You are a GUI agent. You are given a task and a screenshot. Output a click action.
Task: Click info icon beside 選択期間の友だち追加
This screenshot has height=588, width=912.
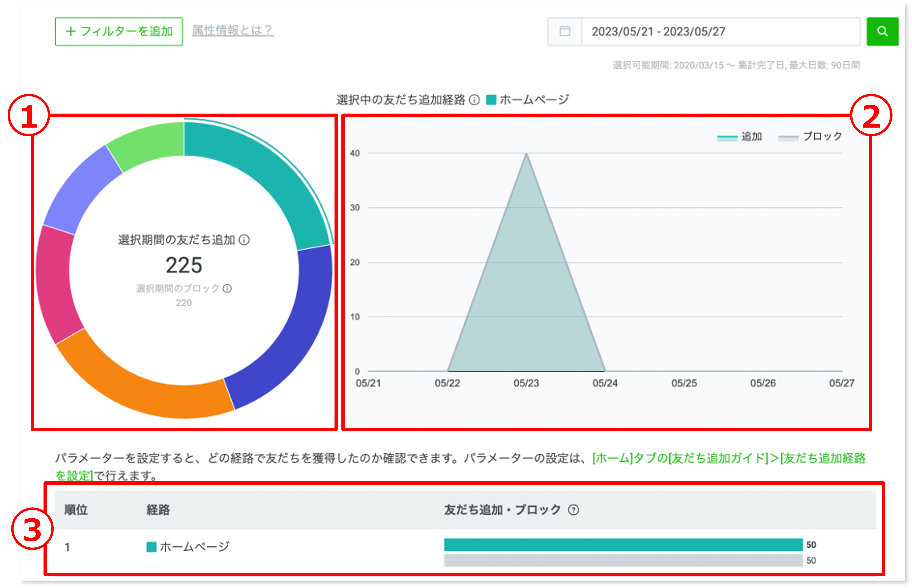(x=244, y=240)
